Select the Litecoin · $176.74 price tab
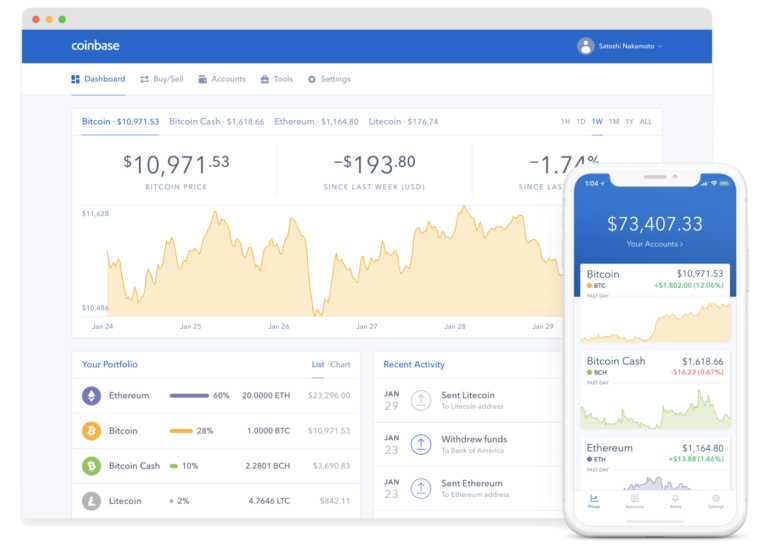The image size is (768, 549). tap(403, 121)
